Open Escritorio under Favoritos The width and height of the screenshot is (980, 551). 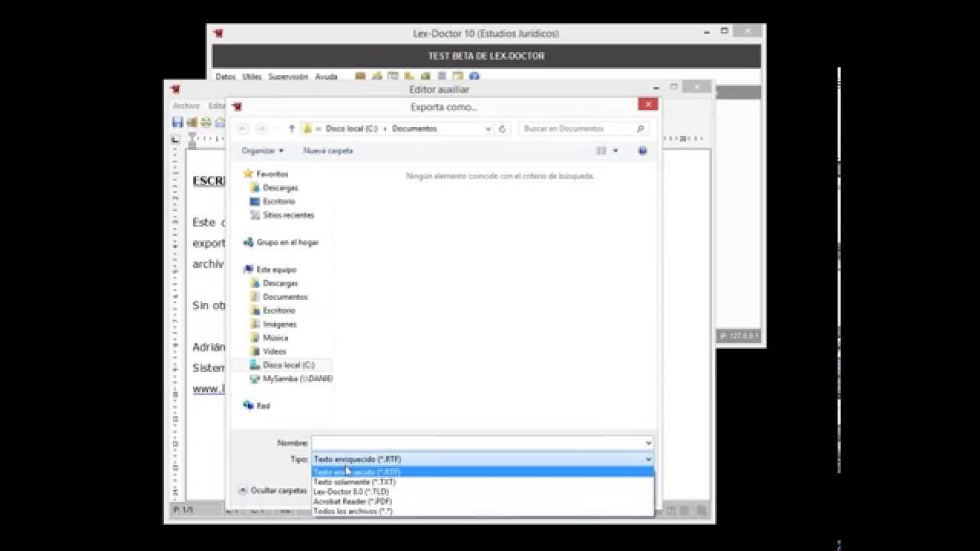pyautogui.click(x=273, y=201)
